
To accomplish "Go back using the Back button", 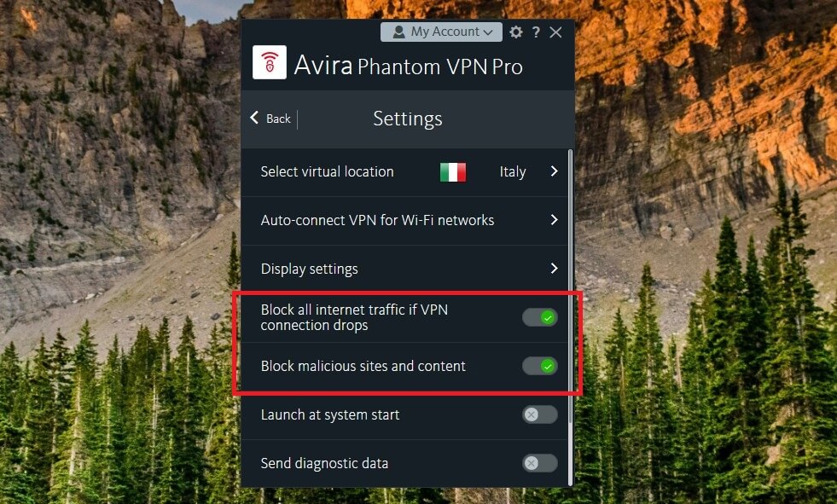I will [x=270, y=119].
